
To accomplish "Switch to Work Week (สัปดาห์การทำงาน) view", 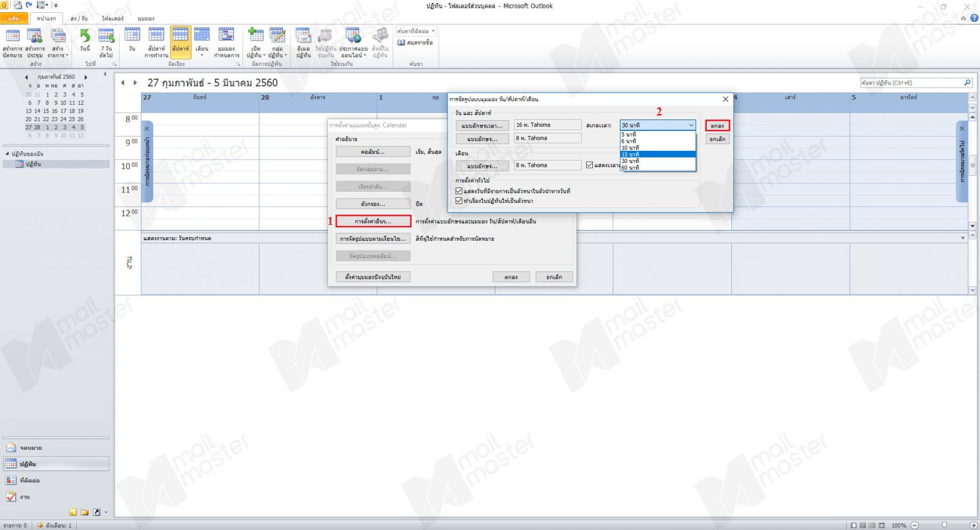I will (157, 43).
